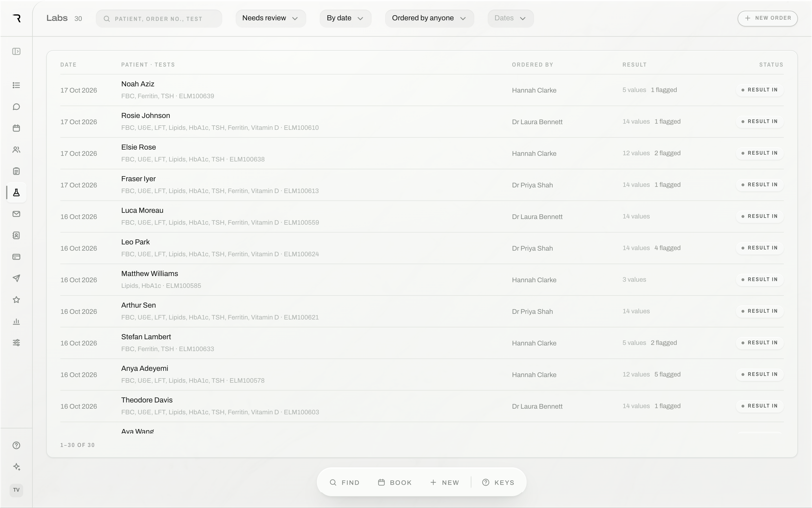Open Matthew Williams lab order

[422, 279]
